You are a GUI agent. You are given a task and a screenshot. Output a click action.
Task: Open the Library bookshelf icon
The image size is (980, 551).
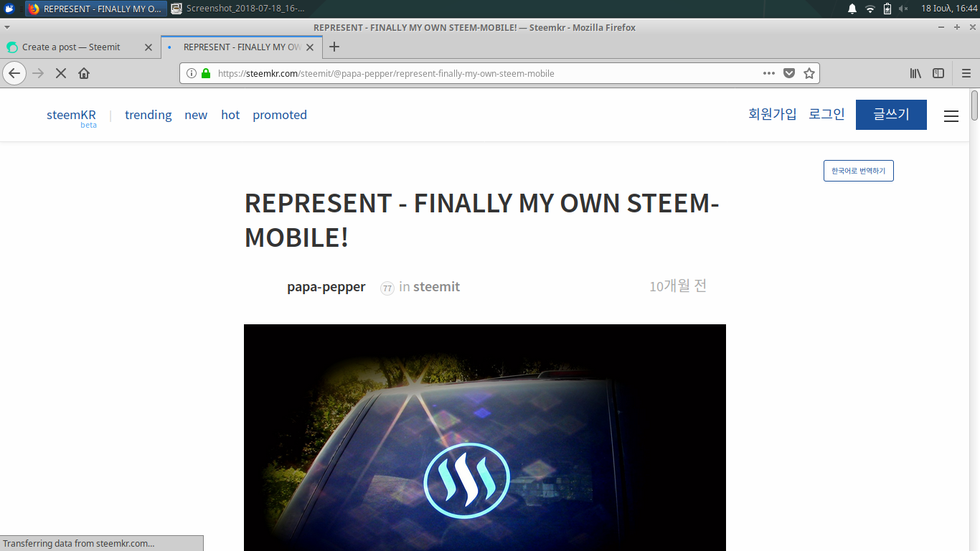(x=915, y=73)
